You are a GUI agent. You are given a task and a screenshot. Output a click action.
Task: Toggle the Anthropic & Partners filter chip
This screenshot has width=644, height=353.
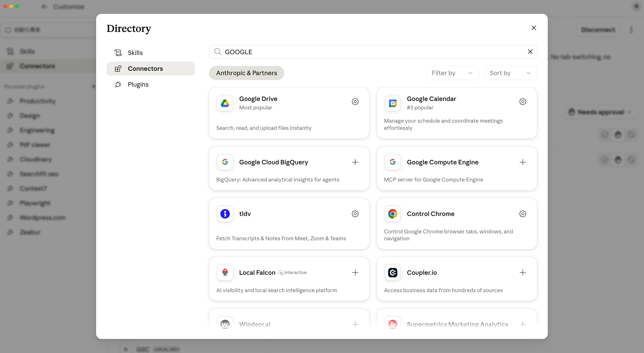pos(246,73)
